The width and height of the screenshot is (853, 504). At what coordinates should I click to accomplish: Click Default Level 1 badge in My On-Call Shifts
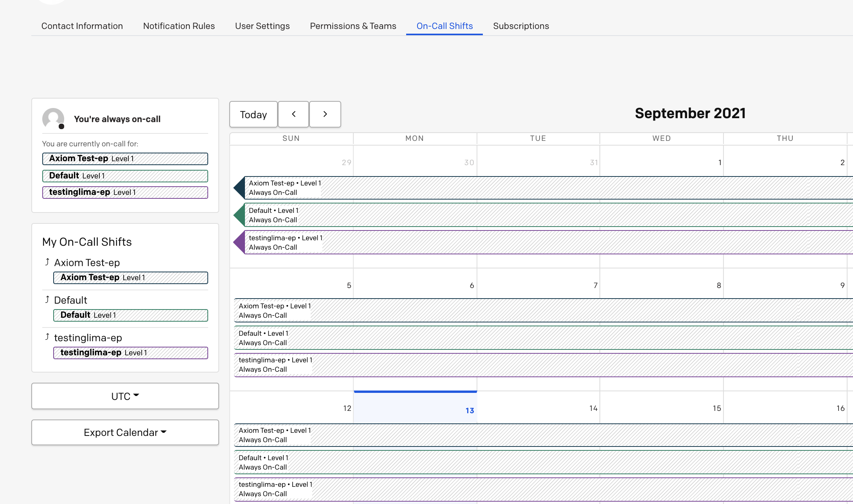click(x=131, y=315)
